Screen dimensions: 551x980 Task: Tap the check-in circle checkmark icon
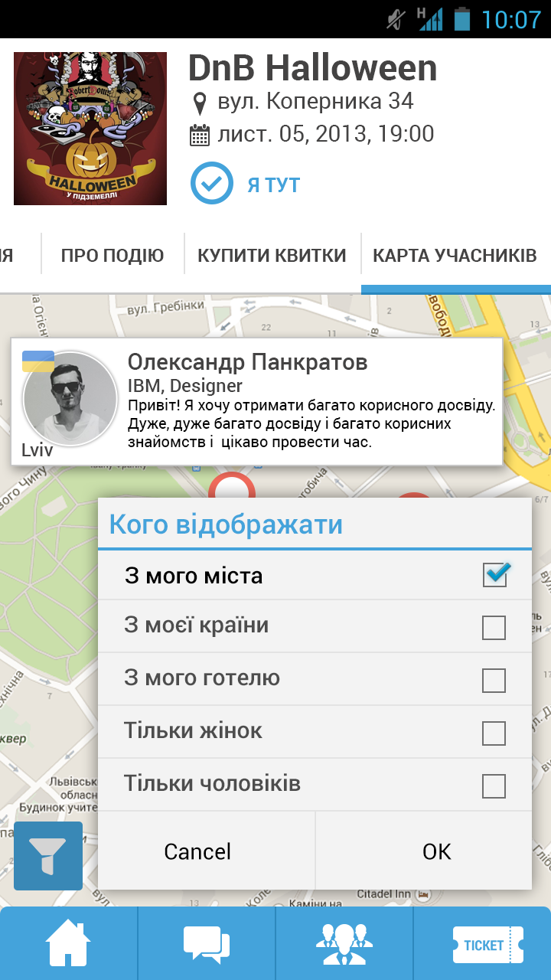(211, 184)
